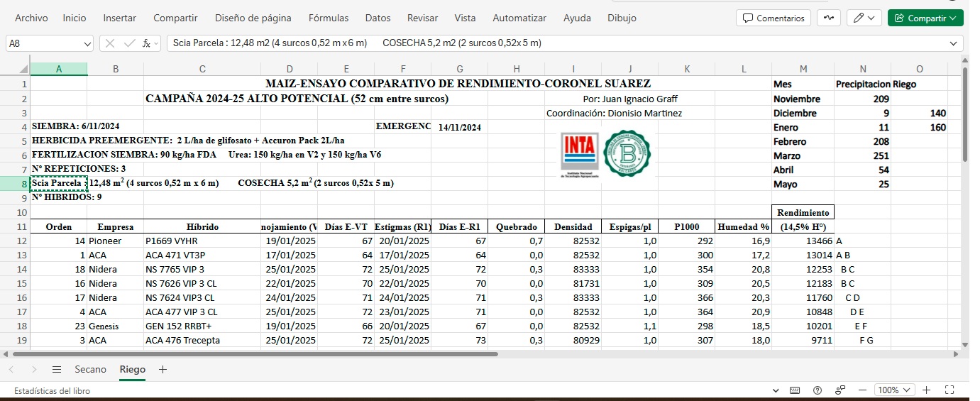Click the Comentarios button
Screen dimensions: 980x401
click(774, 18)
